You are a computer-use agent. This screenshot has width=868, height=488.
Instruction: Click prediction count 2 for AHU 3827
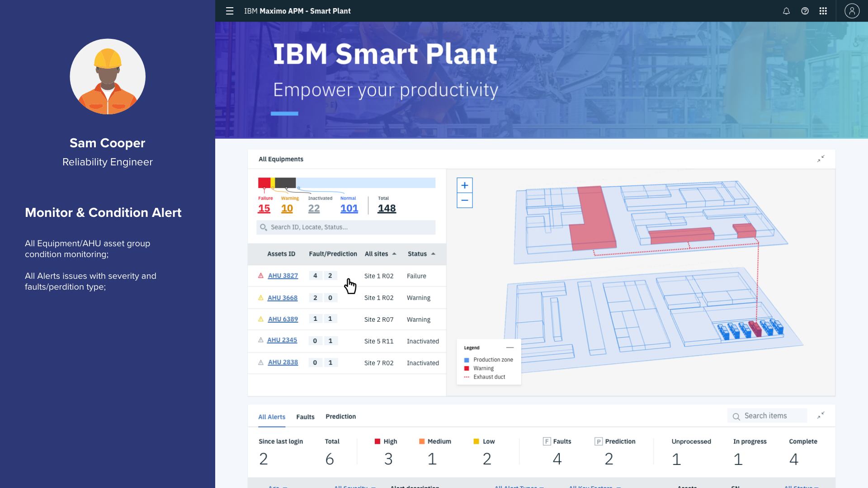[330, 276]
